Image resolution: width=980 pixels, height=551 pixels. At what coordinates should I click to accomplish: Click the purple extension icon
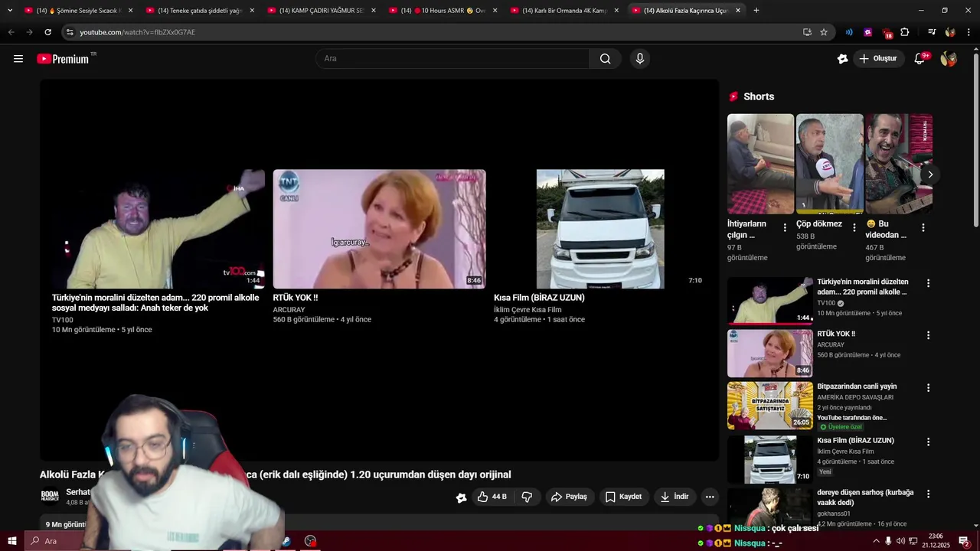coord(867,32)
